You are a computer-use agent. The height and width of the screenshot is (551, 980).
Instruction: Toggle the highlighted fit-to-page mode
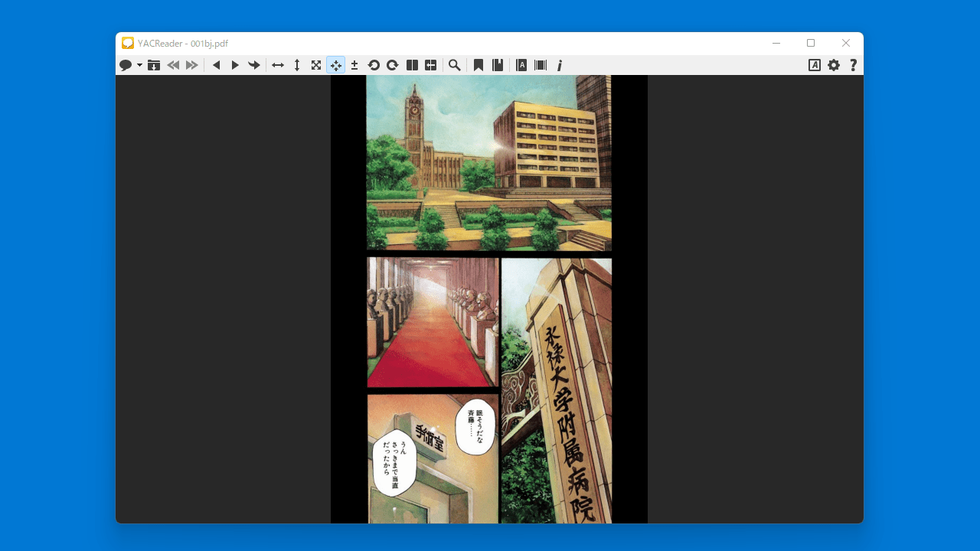tap(335, 66)
